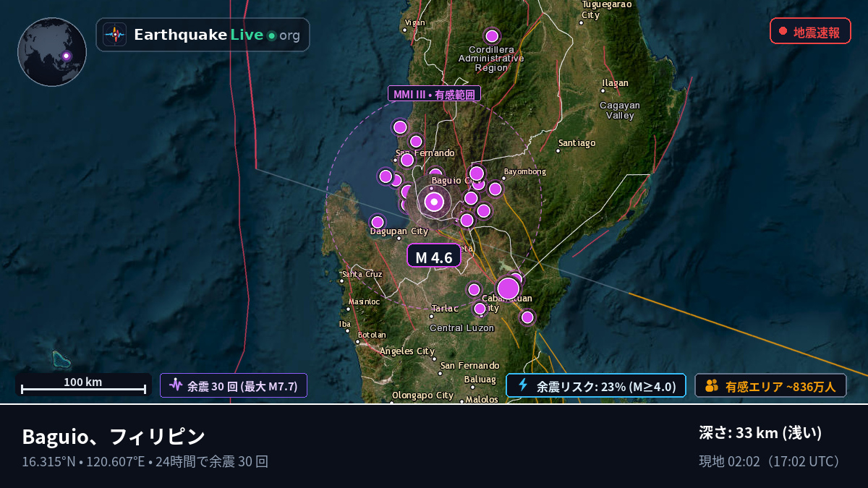Image resolution: width=868 pixels, height=488 pixels.
Task: Click the Vigan map label
Action: (x=415, y=22)
